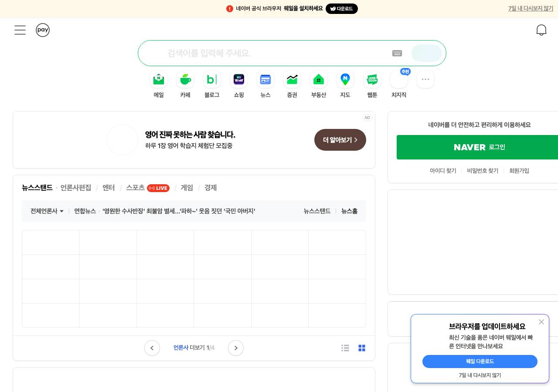
Task: Open the 쇼핑 shopping shortcut
Action: [x=239, y=85]
